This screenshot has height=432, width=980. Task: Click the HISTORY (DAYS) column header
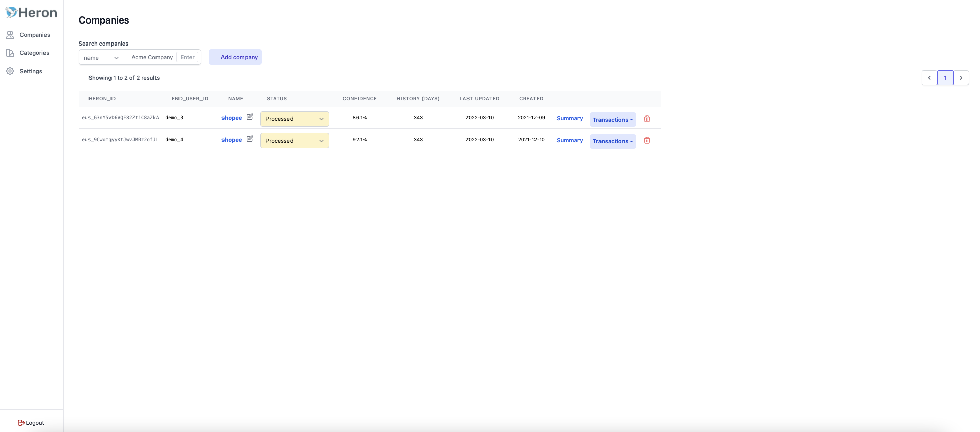pos(418,99)
